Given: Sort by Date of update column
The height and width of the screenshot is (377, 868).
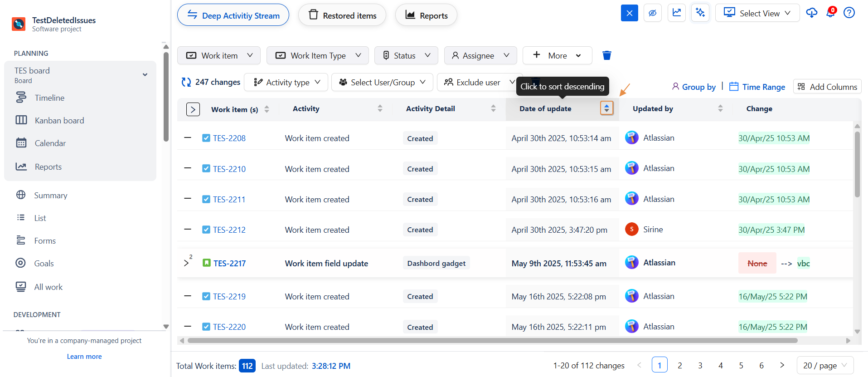Looking at the screenshot, I should coord(606,108).
